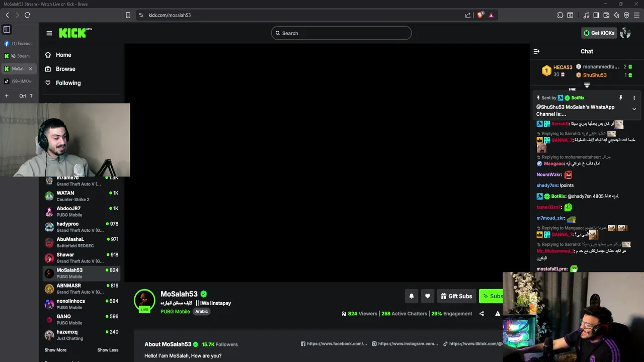Click the Get KICKs button
Screen dimensions: 644x362
point(599,33)
